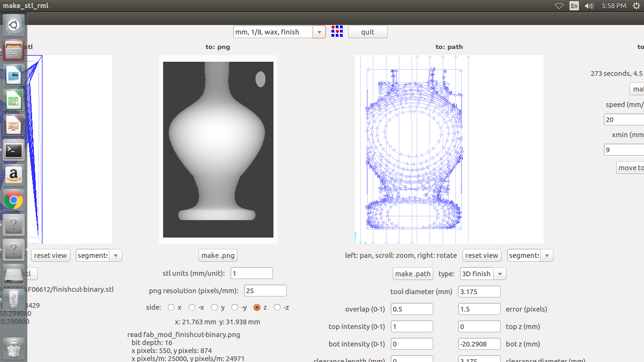Select the -x side radio button
This screenshot has width=644, height=362.
pos(192,307)
